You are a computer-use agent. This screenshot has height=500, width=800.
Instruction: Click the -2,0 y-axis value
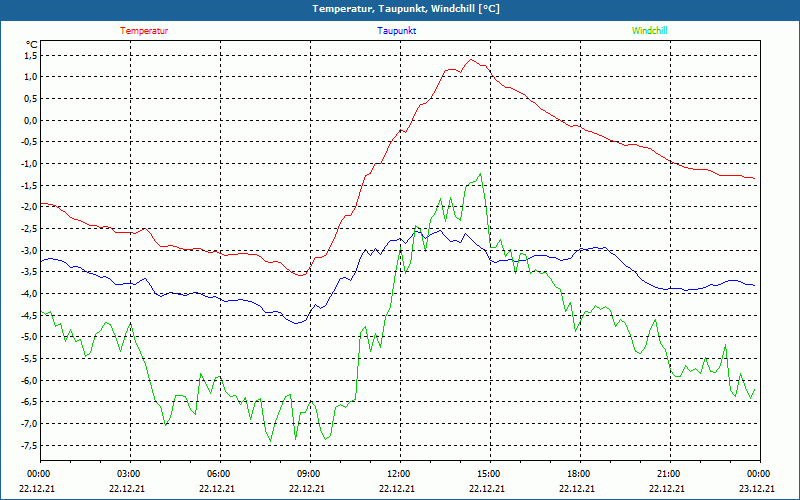29,207
